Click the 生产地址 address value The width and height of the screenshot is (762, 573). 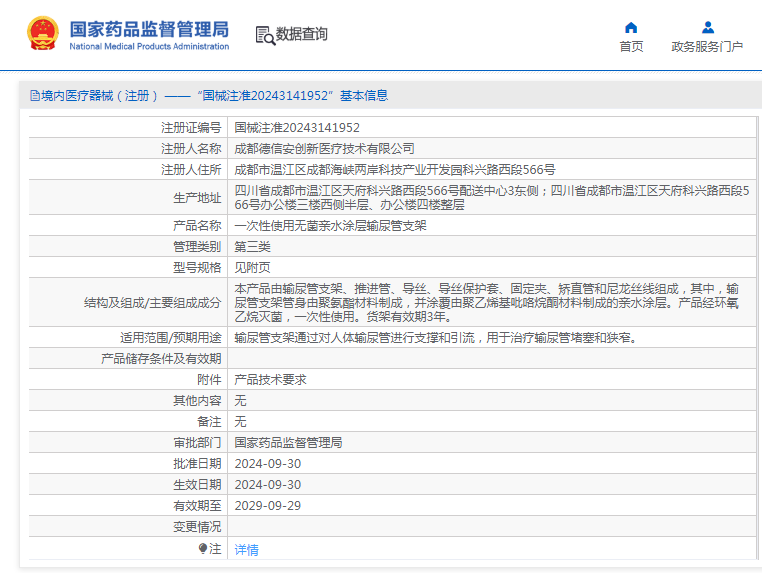491,197
